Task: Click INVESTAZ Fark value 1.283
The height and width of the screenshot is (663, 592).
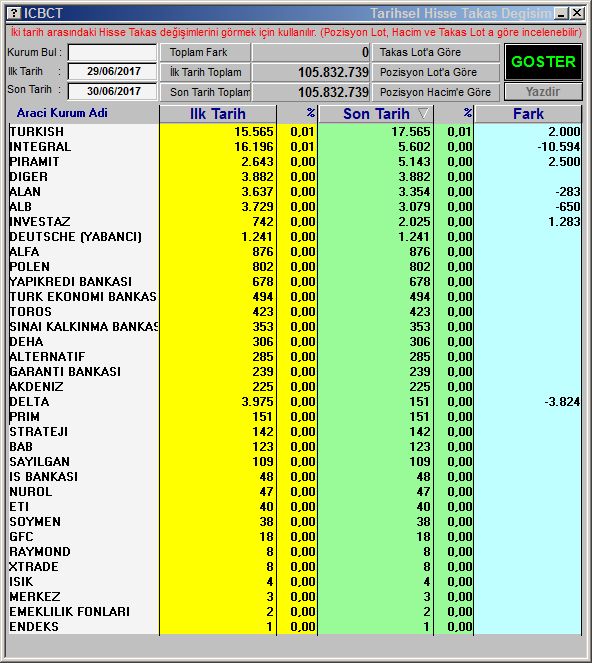Action: tap(565, 222)
